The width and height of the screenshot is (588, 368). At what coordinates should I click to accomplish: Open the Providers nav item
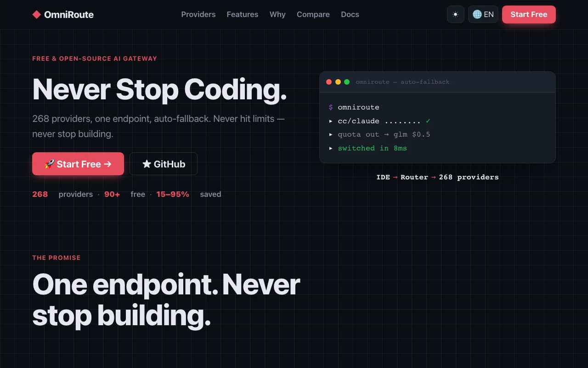(198, 14)
